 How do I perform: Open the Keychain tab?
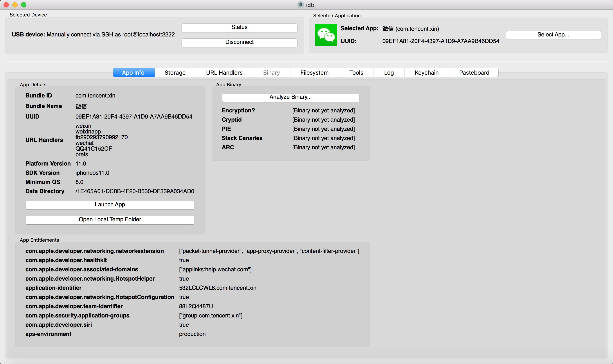[427, 73]
